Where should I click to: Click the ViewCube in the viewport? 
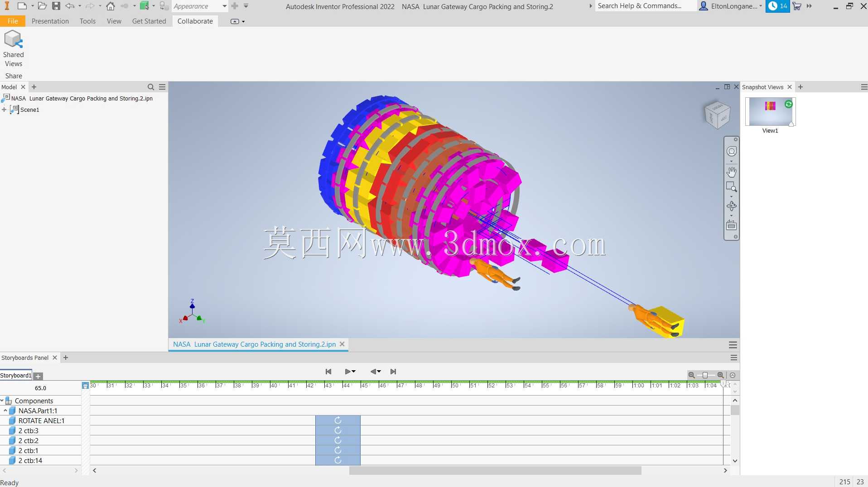click(x=717, y=115)
